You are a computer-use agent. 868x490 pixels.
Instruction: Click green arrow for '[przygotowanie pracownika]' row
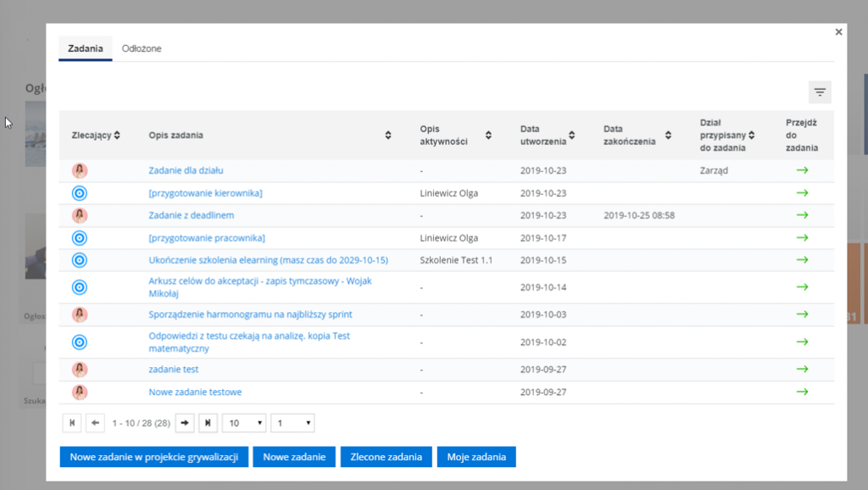[802, 238]
